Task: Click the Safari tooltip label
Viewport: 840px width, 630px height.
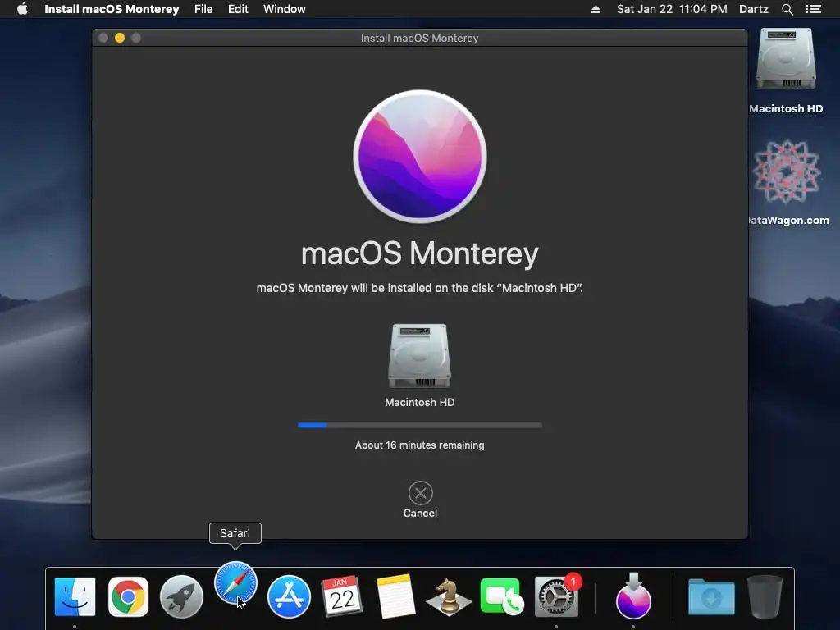Action: (x=235, y=533)
